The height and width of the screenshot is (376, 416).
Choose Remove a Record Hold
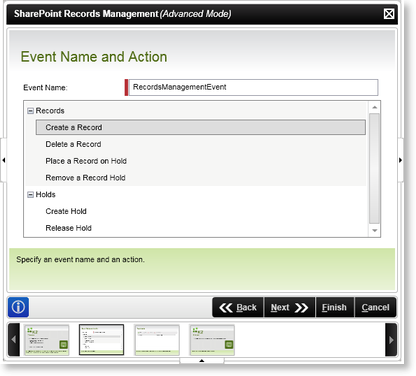85,178
